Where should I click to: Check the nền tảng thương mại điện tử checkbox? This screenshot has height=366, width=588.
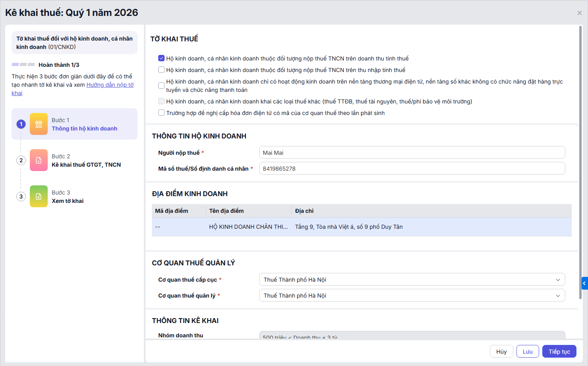161,86
